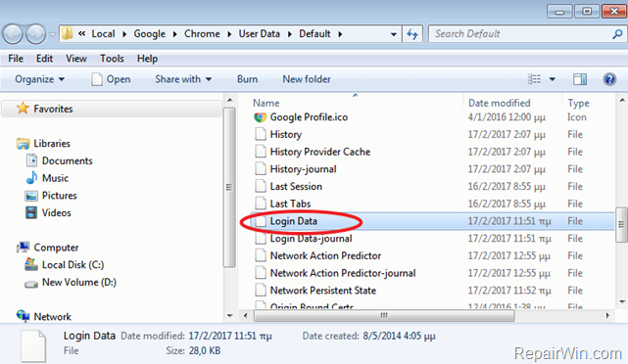Expand subfolders arrow after Default breadcrumb
The width and height of the screenshot is (628, 364).
click(x=340, y=34)
